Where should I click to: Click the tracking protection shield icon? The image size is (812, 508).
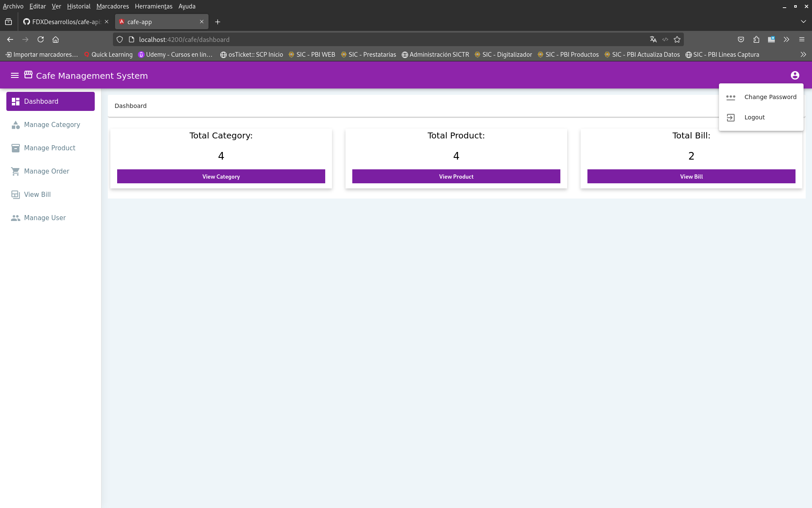120,39
